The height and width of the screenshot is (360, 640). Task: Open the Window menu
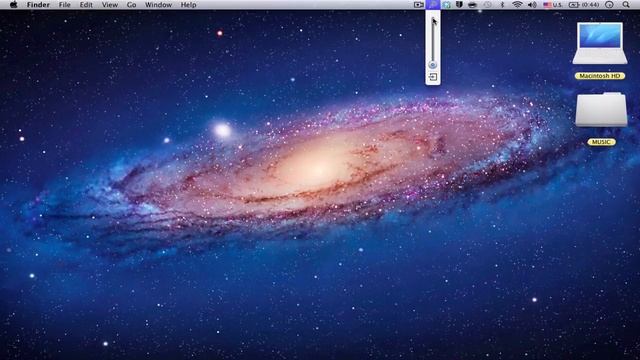[x=158, y=5]
